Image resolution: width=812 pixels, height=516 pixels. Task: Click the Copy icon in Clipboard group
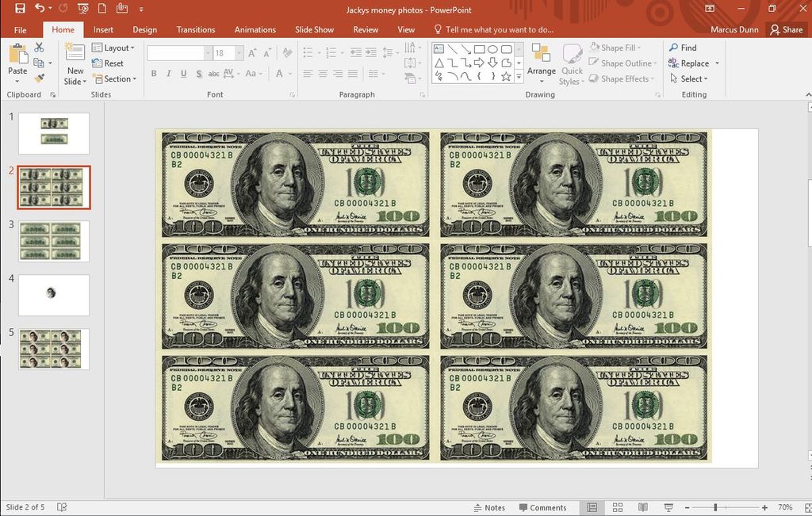coord(38,63)
